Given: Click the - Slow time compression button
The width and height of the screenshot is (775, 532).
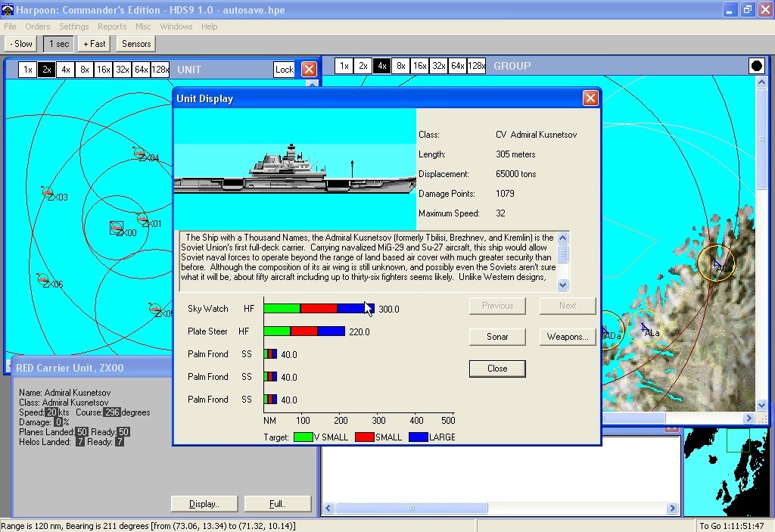Looking at the screenshot, I should [x=21, y=44].
